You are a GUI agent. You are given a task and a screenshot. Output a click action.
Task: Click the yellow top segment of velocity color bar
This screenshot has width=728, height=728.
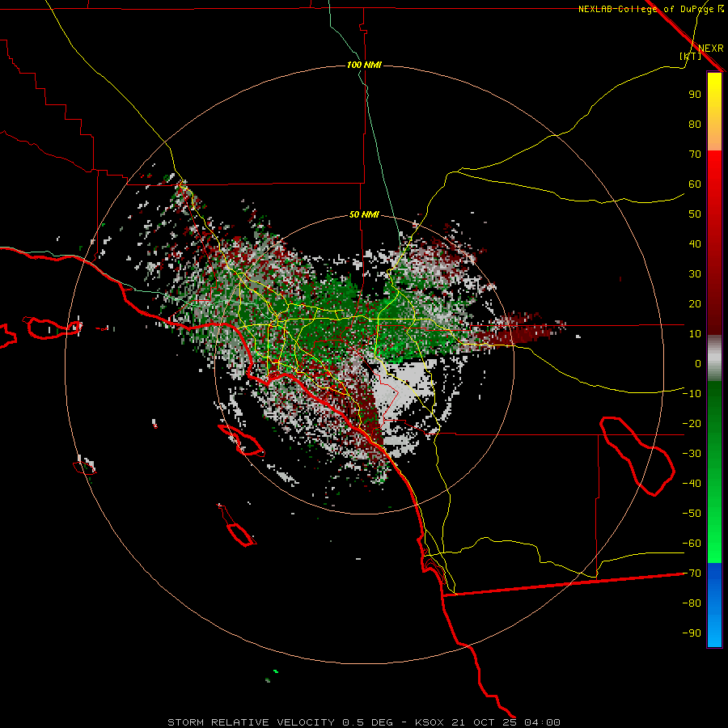click(714, 112)
